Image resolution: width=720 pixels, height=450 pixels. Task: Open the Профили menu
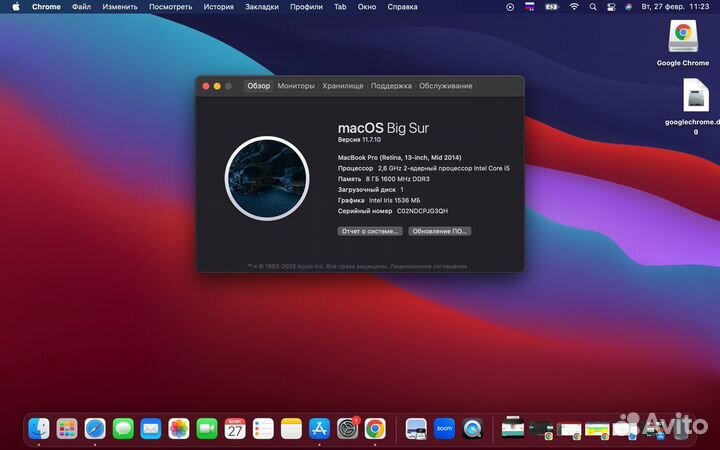306,7
